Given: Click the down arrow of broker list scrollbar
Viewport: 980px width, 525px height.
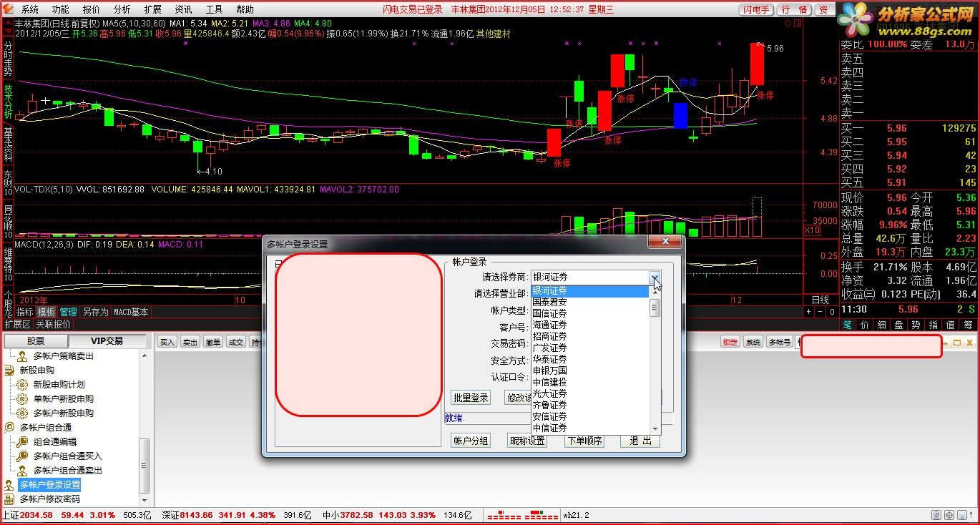Looking at the screenshot, I should (655, 429).
